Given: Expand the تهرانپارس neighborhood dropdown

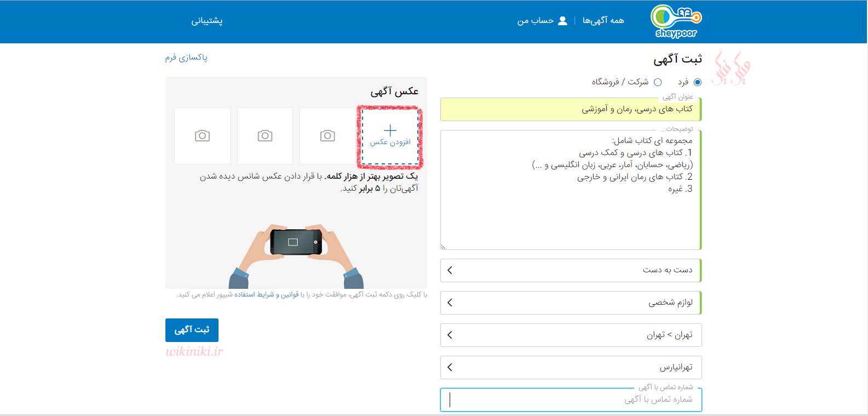Looking at the screenshot, I should (570, 367).
